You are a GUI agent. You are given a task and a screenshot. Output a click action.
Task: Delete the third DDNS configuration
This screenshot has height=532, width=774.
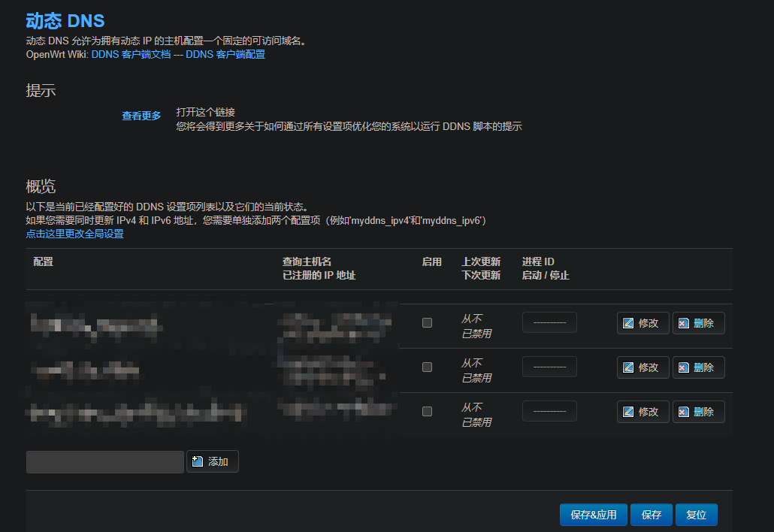(698, 411)
